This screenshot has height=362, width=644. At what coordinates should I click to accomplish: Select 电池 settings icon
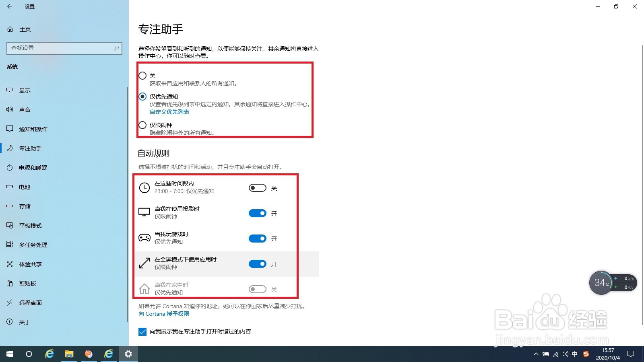pos(24,187)
